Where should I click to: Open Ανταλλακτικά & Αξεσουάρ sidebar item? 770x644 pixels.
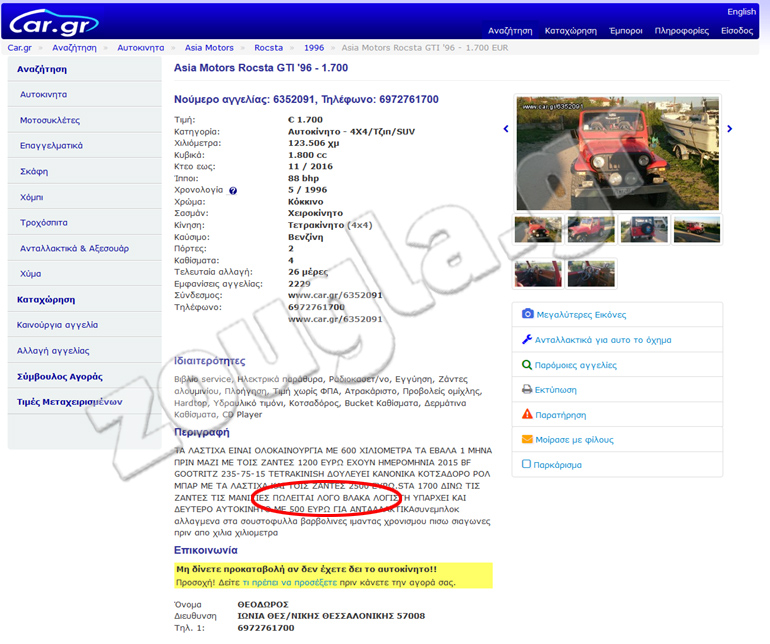(74, 248)
